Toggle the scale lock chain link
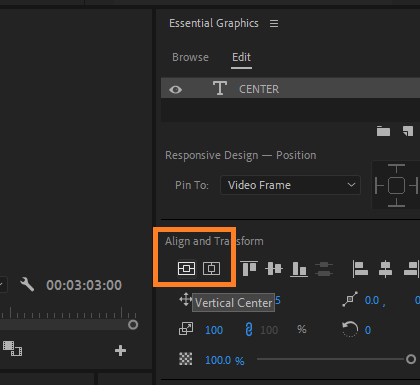Image resolution: width=420 pixels, height=385 pixels. coord(249,330)
